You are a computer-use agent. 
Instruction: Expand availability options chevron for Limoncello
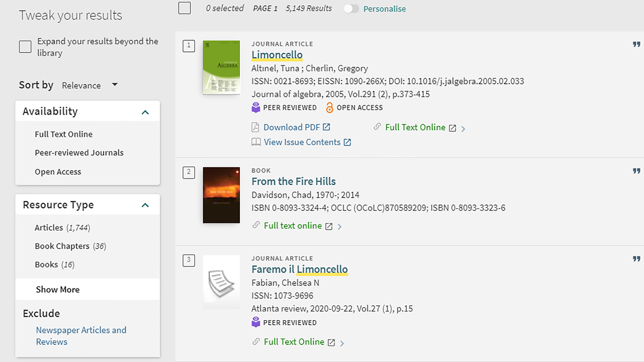click(x=463, y=129)
